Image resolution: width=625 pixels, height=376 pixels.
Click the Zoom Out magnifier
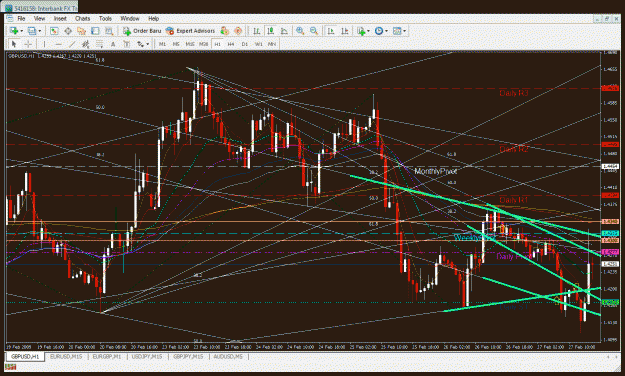[314, 31]
